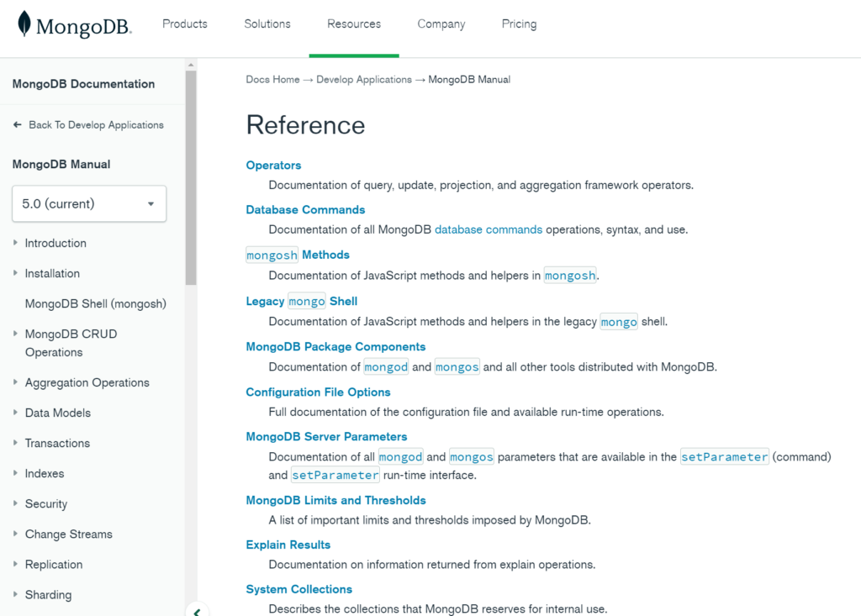Expand the Security section
This screenshot has height=616, width=861.
pos(14,503)
